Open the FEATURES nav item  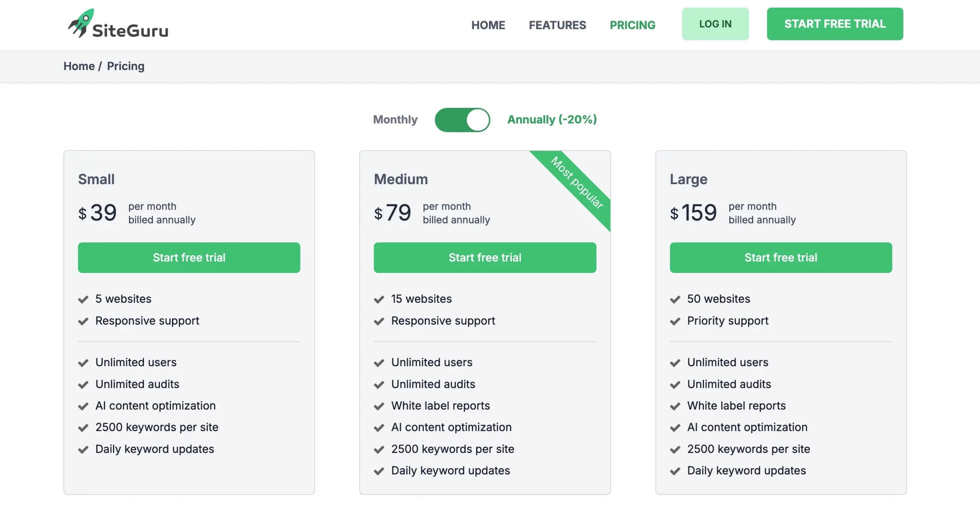(557, 25)
